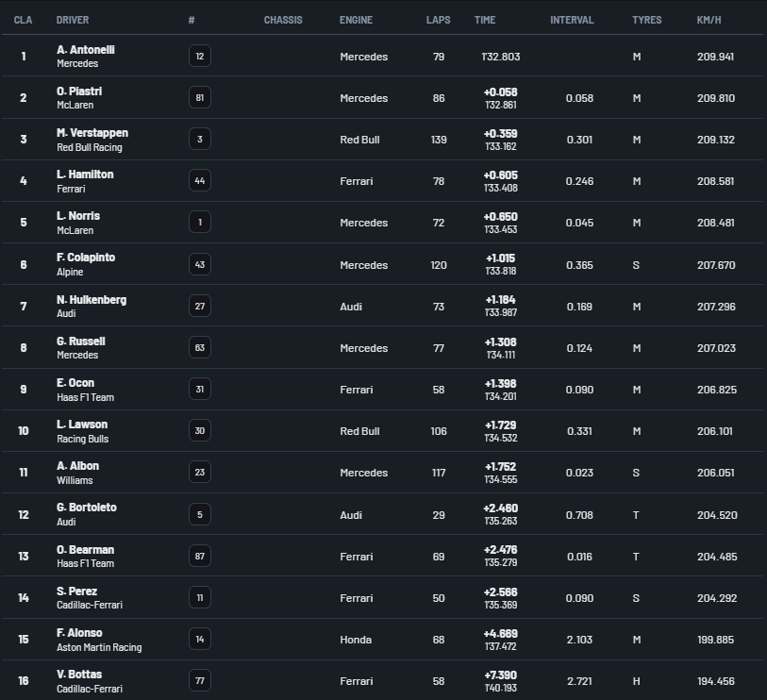Image resolution: width=767 pixels, height=700 pixels.
Task: Sort by the KM/H column header
Action: pyautogui.click(x=709, y=20)
